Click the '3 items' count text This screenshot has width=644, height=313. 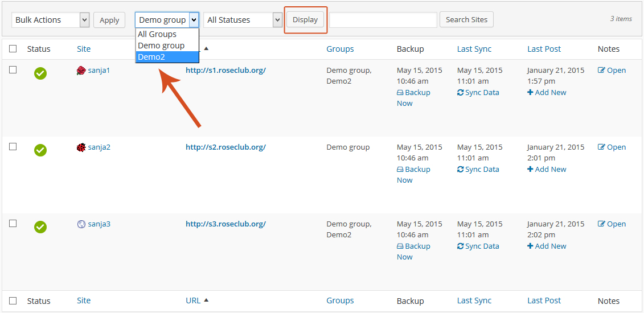621,18
